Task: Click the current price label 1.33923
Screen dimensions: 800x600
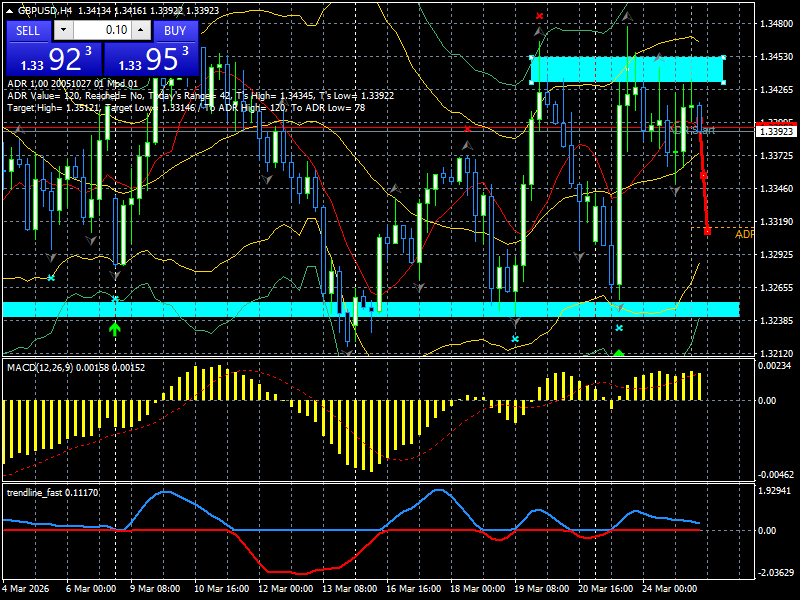Action: tap(777, 132)
